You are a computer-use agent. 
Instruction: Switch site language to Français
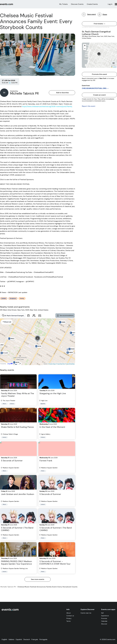35,639
